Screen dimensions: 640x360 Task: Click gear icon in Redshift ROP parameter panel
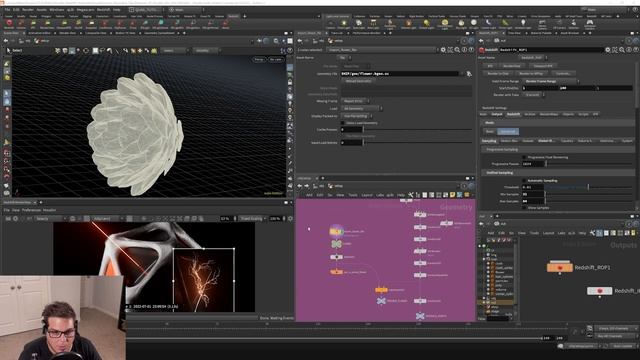(x=608, y=50)
